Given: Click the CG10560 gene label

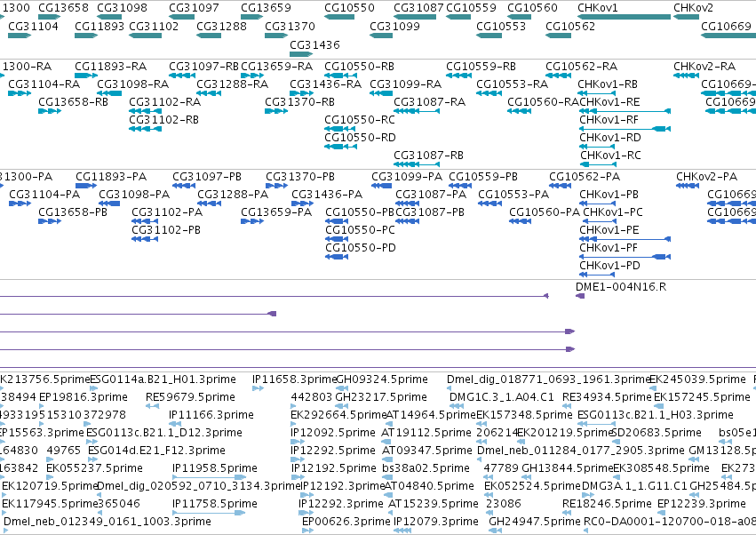Looking at the screenshot, I should 532,8.
